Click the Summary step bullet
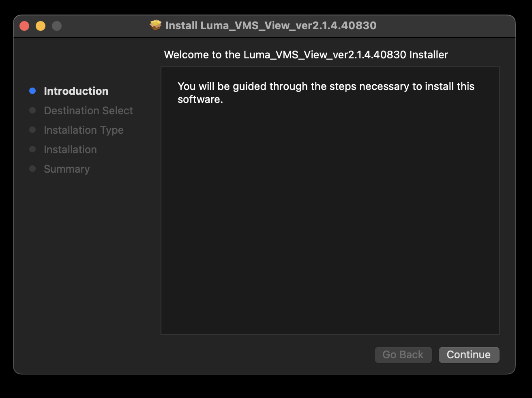The image size is (532, 398). (32, 169)
